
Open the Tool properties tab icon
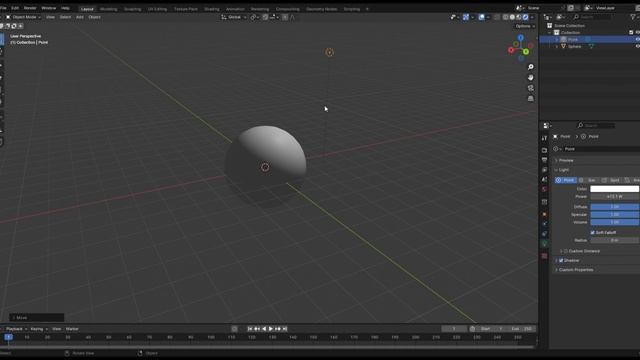click(x=544, y=138)
